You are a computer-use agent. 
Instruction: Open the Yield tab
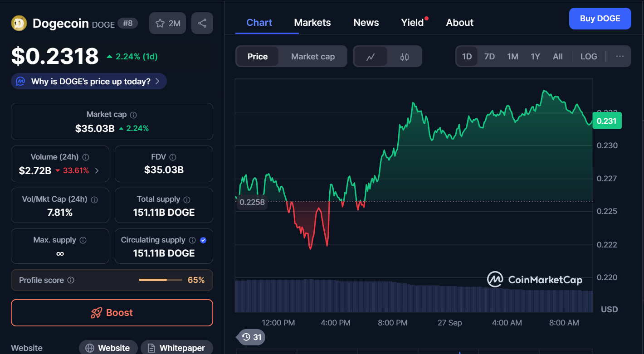(x=412, y=23)
